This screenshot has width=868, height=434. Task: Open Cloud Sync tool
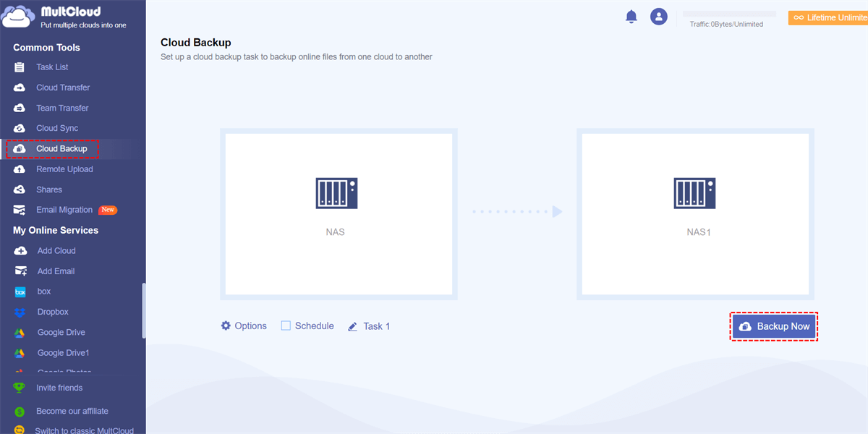coord(57,128)
